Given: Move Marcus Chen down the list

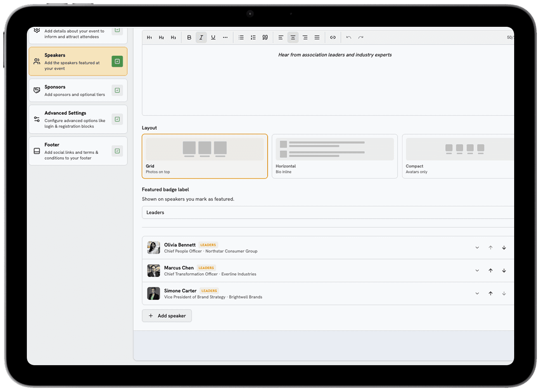Looking at the screenshot, I should (504, 271).
